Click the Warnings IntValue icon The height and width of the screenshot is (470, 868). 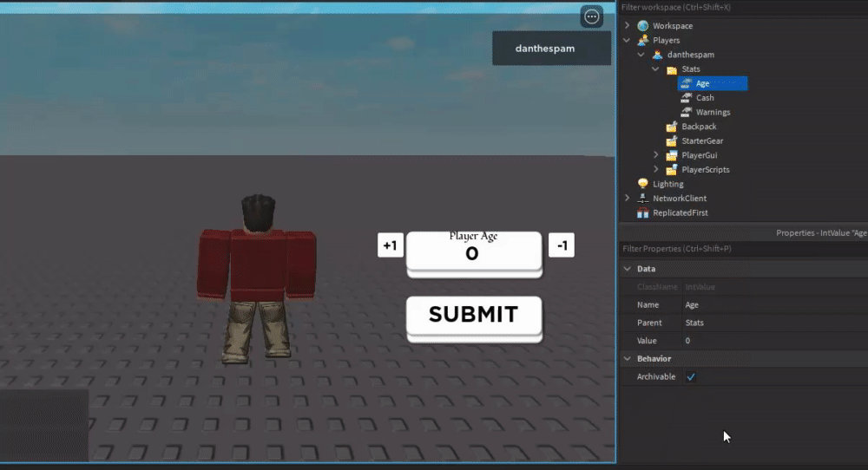pyautogui.click(x=686, y=112)
